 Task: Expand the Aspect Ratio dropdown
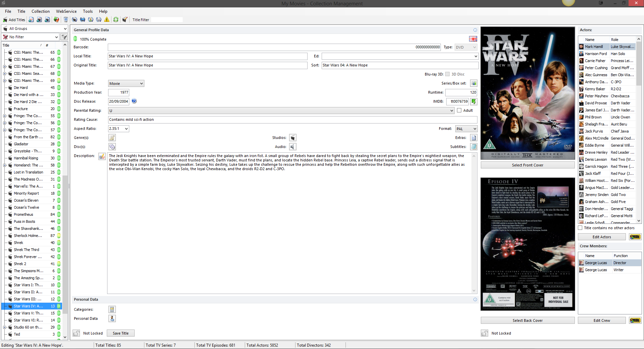tap(119, 129)
